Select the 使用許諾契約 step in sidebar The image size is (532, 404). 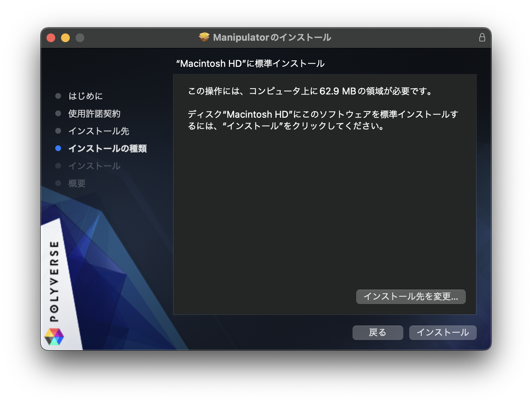pyautogui.click(x=94, y=114)
